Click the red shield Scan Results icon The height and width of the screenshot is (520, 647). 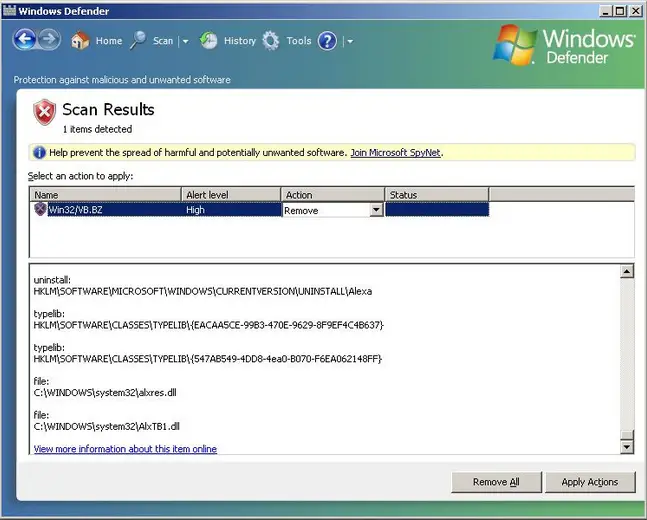tap(45, 112)
